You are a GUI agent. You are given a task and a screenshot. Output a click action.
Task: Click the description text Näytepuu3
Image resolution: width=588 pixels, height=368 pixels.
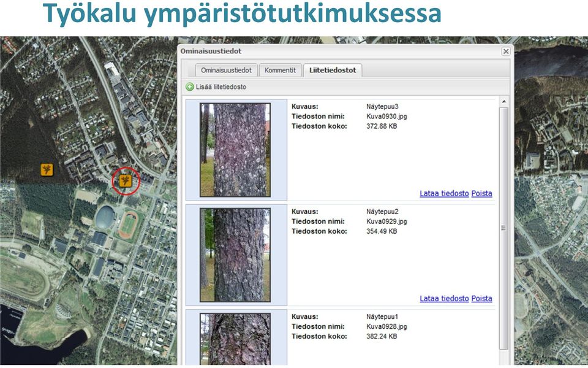[x=382, y=107]
